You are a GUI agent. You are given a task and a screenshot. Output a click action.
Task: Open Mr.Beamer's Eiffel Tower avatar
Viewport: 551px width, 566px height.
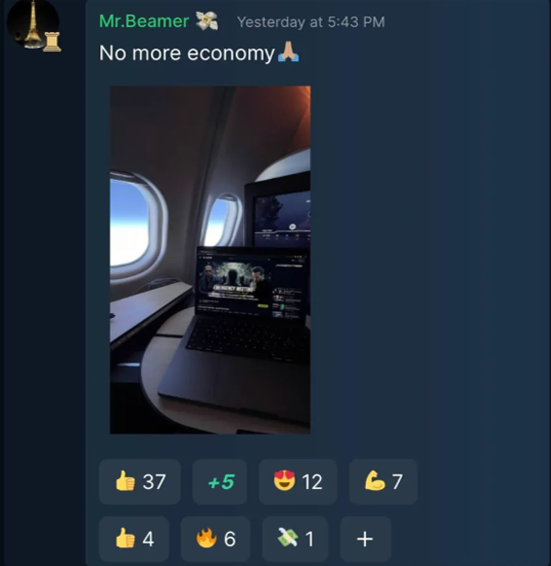(33, 25)
